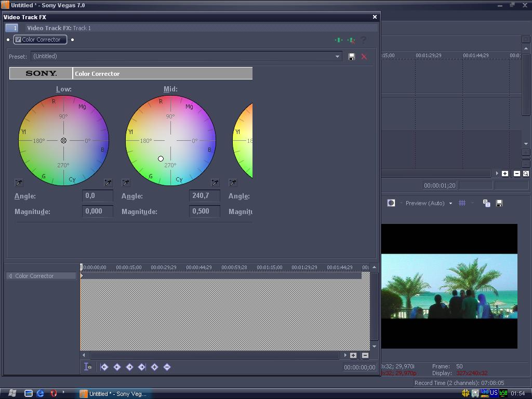This screenshot has height=399, width=532.
Task: Save the preset with the floppy icon
Action: coord(352,57)
